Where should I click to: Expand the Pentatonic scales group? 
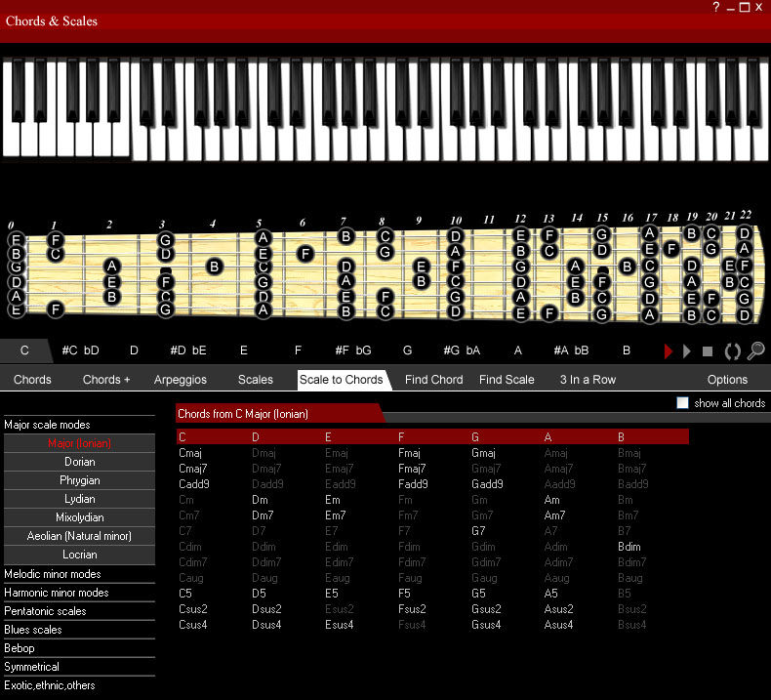click(79, 611)
